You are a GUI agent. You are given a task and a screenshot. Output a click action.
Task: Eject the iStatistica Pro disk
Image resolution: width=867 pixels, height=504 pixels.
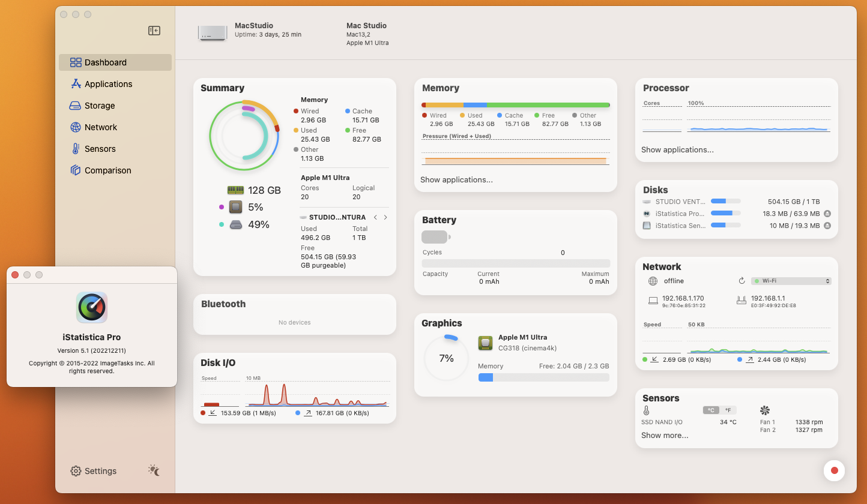[827, 214]
